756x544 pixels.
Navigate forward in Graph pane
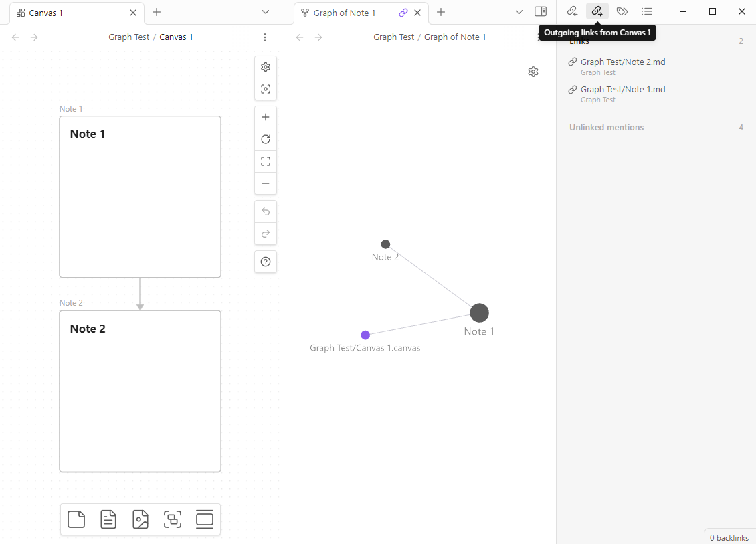(x=318, y=37)
